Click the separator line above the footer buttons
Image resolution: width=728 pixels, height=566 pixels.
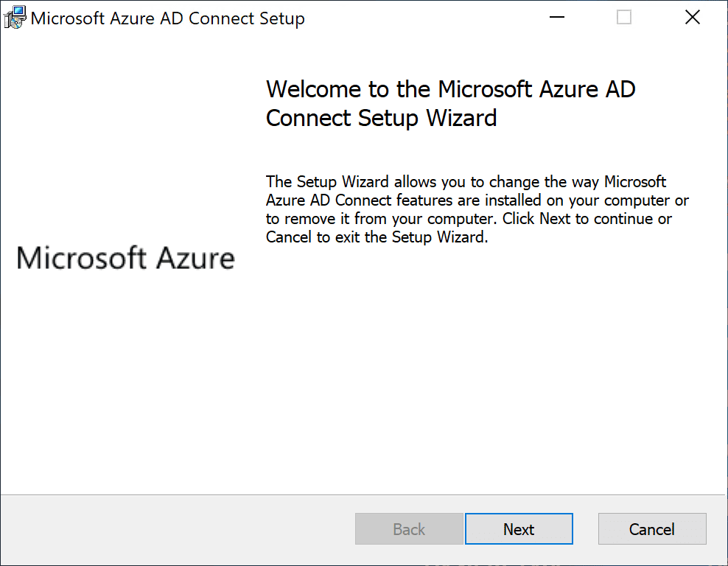coord(364,495)
